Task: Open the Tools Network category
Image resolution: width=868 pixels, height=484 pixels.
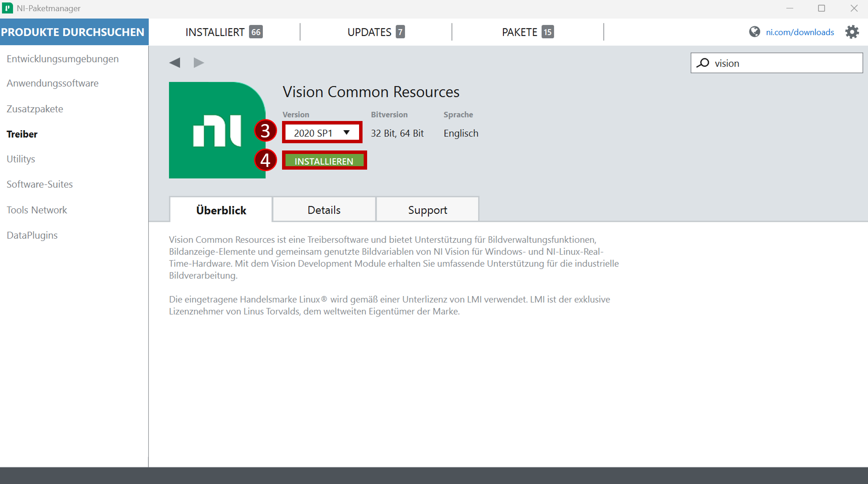Action: (36, 210)
